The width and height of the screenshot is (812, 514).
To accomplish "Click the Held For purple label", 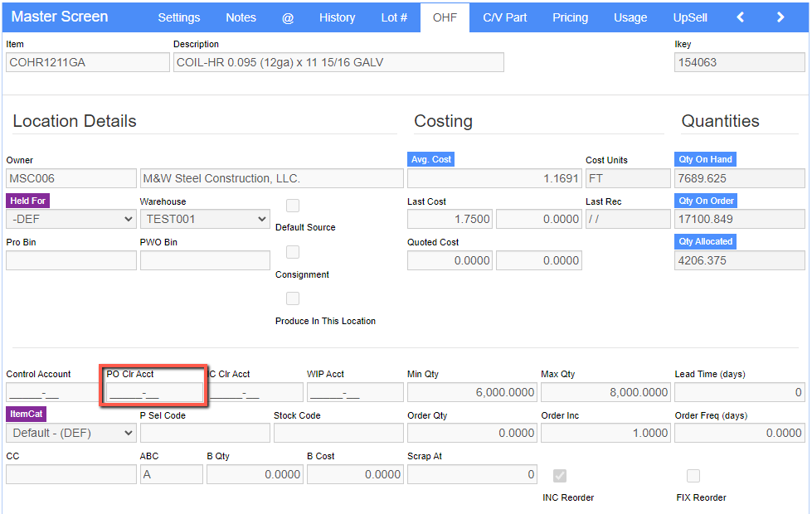I will [x=28, y=201].
